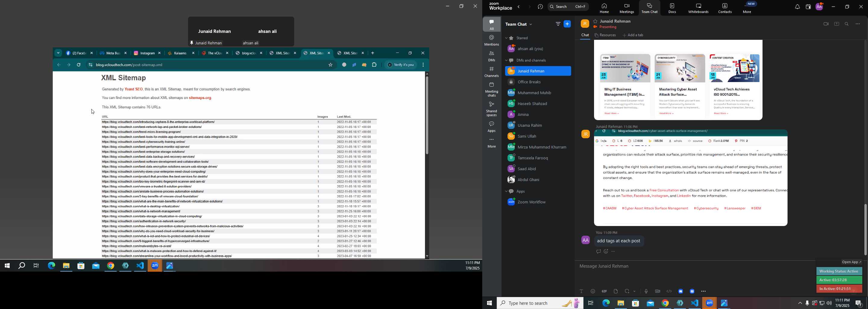
Task: Add emoji reaction to the add tags message
Action: pyautogui.click(x=606, y=252)
